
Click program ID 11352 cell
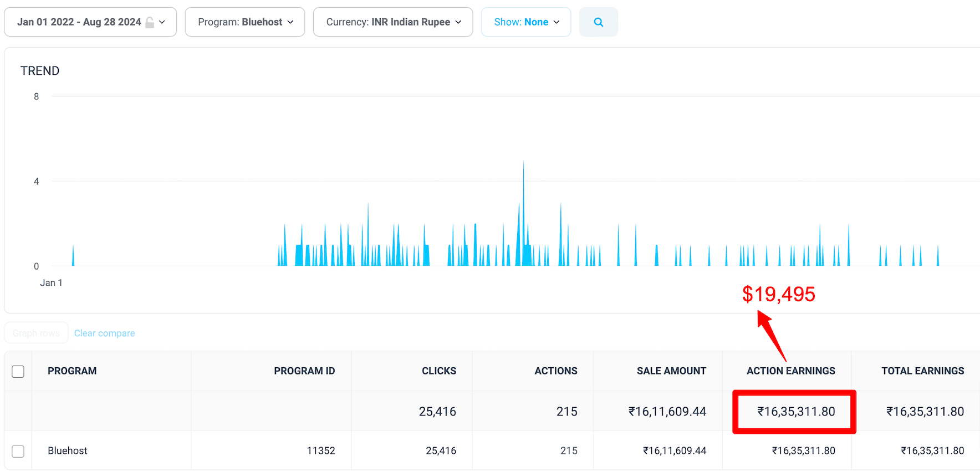pos(321,450)
